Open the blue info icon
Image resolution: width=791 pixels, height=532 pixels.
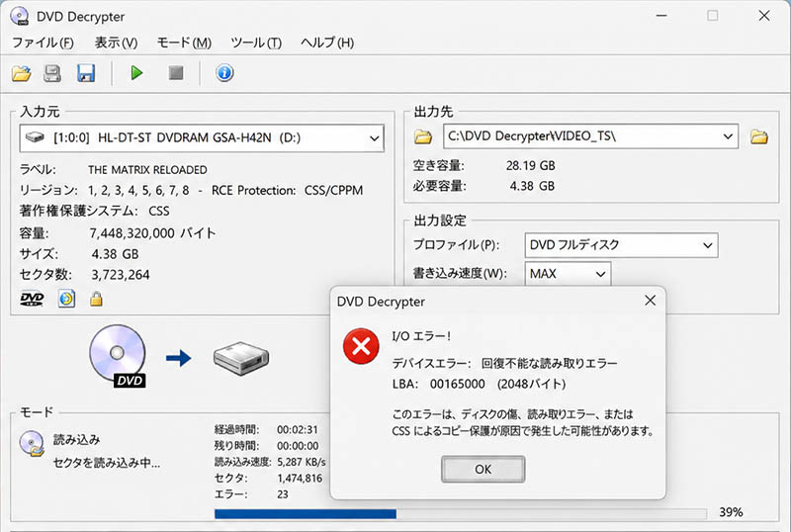click(x=224, y=73)
